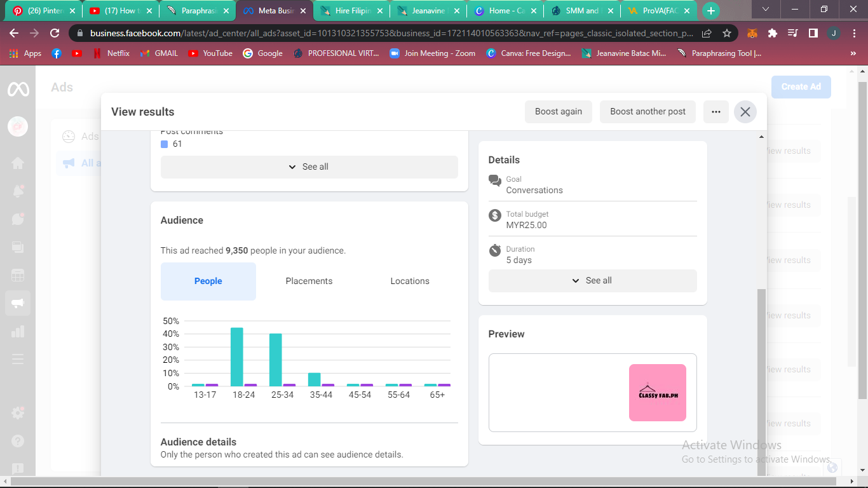Switch to the YouTube How t... tab
The image size is (868, 488).
coord(121,11)
